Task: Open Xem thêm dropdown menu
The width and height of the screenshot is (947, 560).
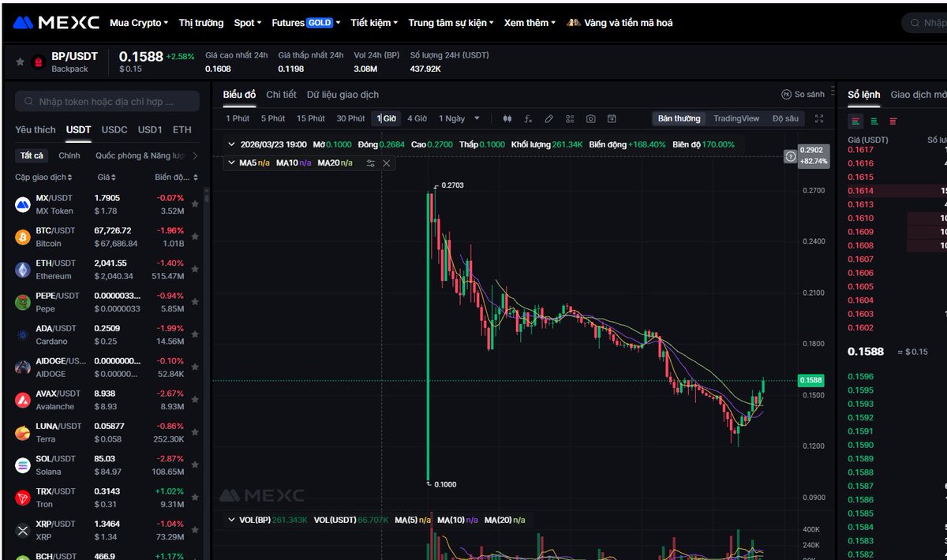Action: point(530,23)
